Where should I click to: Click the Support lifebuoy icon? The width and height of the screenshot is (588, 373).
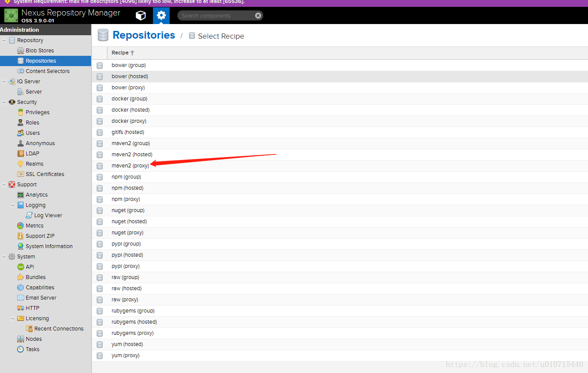(x=12, y=185)
